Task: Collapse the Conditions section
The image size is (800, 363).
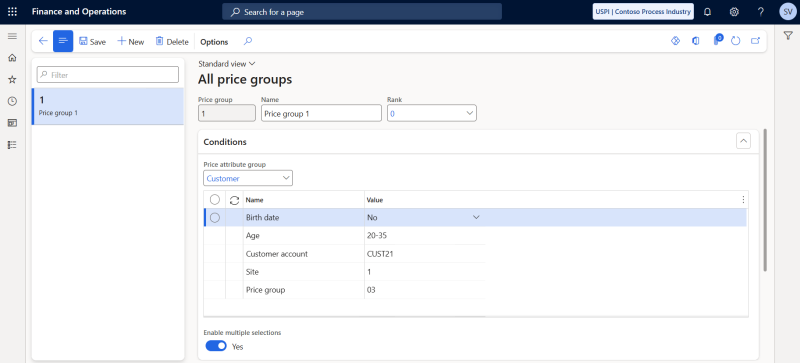Action: click(x=743, y=141)
